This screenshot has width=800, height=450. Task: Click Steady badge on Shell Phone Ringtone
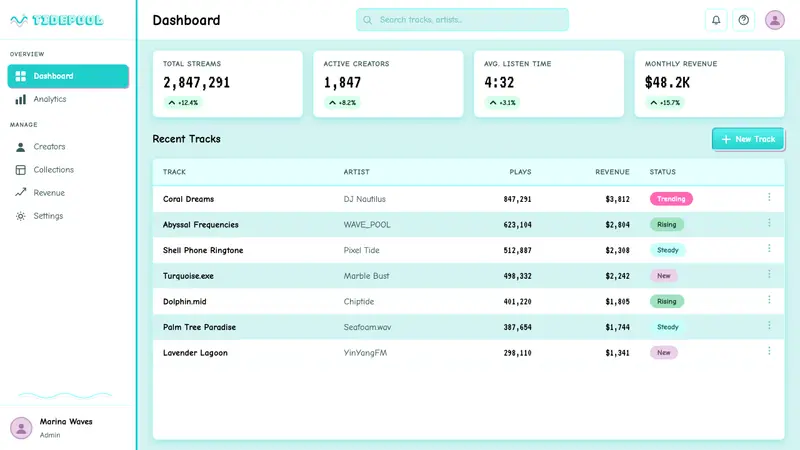pyautogui.click(x=667, y=250)
